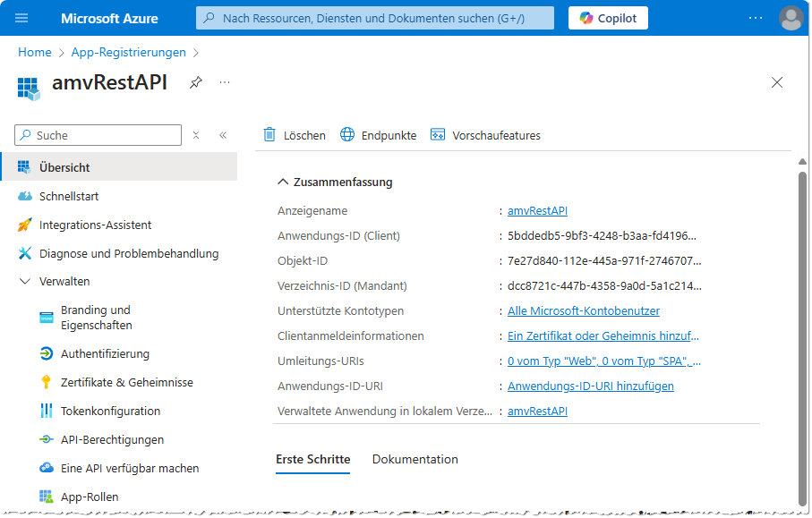The image size is (812, 518).
Task: Open App-Rollen in the sidebar
Action: tap(89, 497)
